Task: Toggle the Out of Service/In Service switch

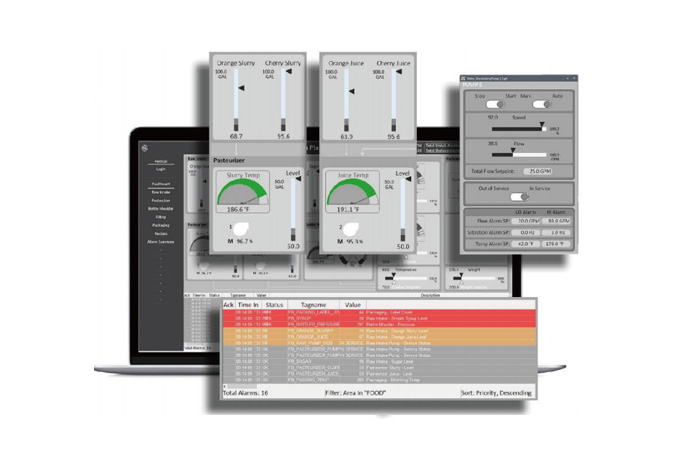Action: point(518,196)
